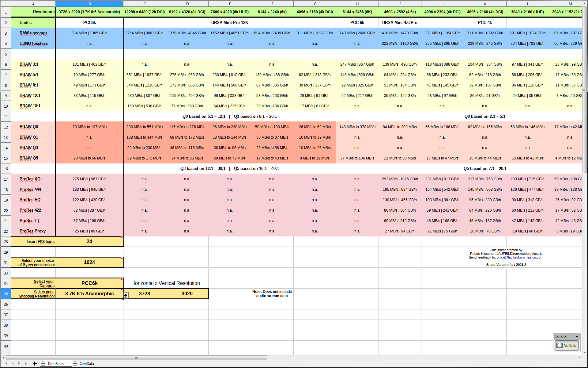Select the 'ProRes LT' row label
The width and height of the screenshot is (588, 368).
click(33, 221)
